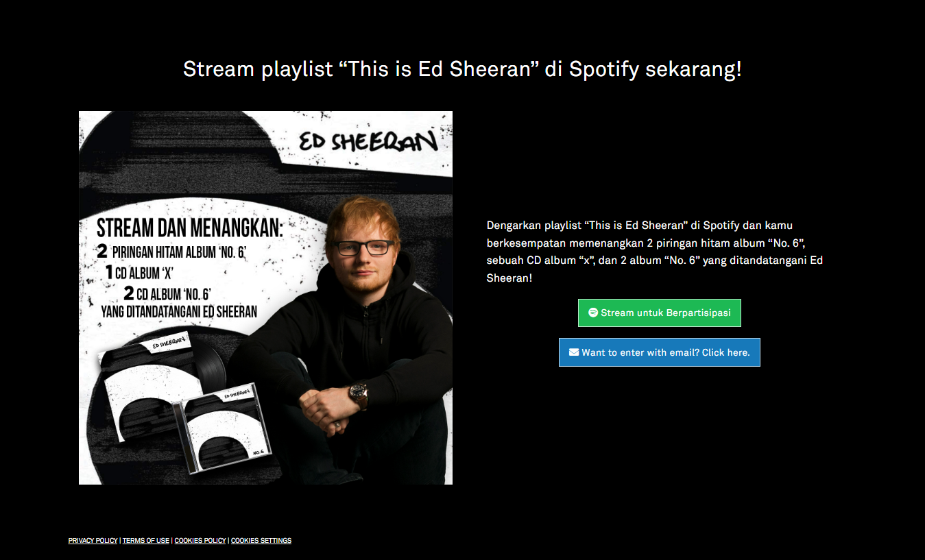Screen dimensions: 925x560
Task: Open the Cookies Policy footer link
Action: point(200,541)
